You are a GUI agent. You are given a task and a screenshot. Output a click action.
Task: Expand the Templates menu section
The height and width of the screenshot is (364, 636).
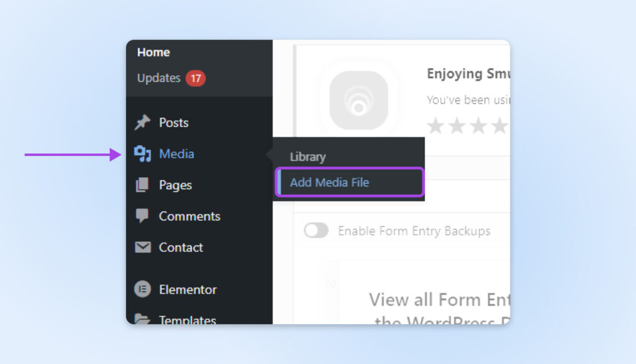tap(187, 319)
